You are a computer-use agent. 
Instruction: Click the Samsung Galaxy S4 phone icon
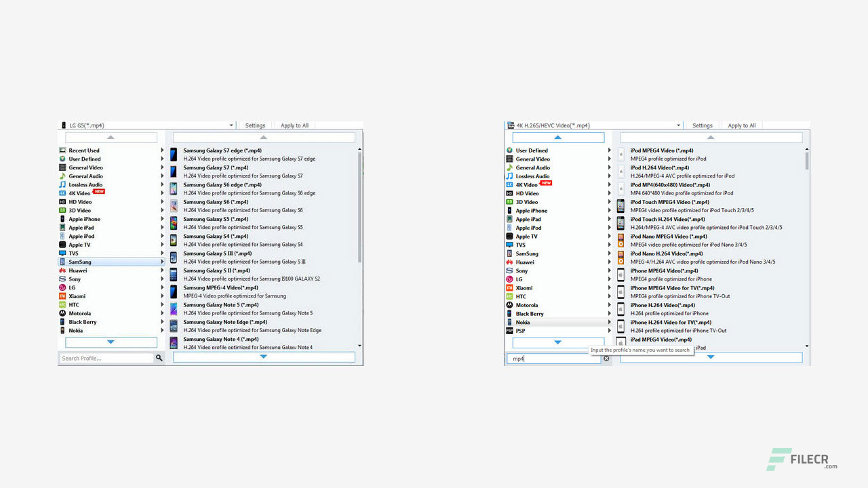(174, 240)
